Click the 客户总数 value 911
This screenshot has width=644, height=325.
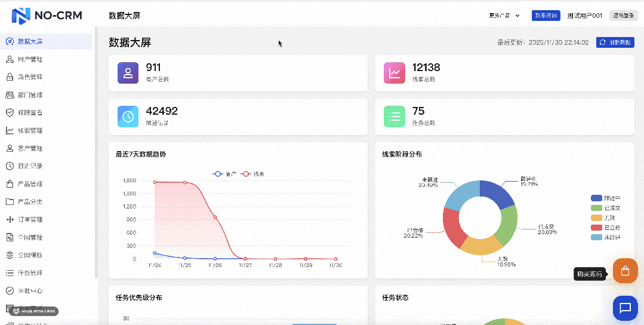[x=153, y=68]
